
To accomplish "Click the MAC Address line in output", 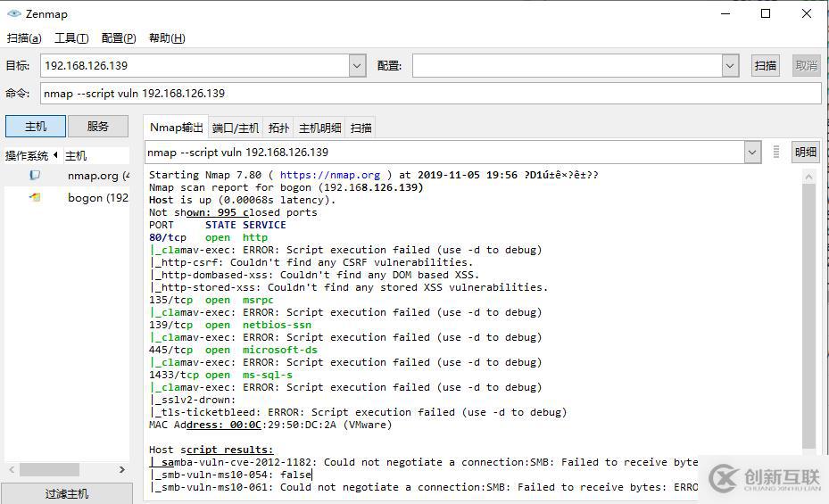I will [x=270, y=425].
